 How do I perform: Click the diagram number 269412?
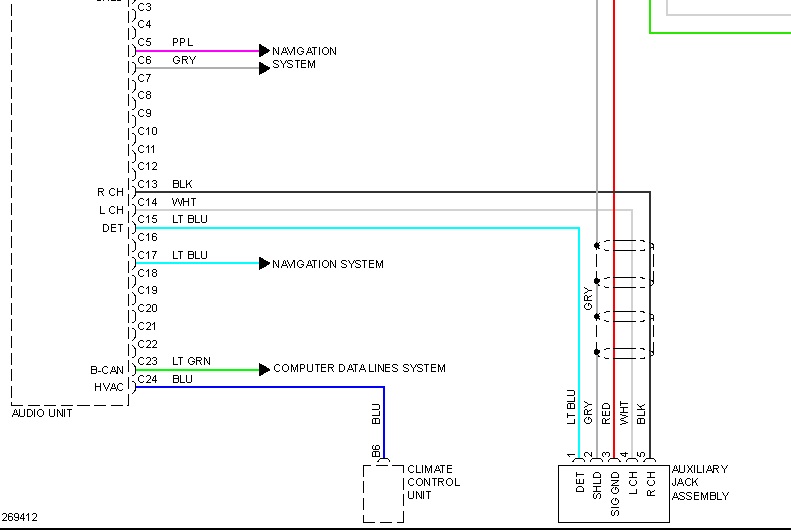click(x=20, y=518)
